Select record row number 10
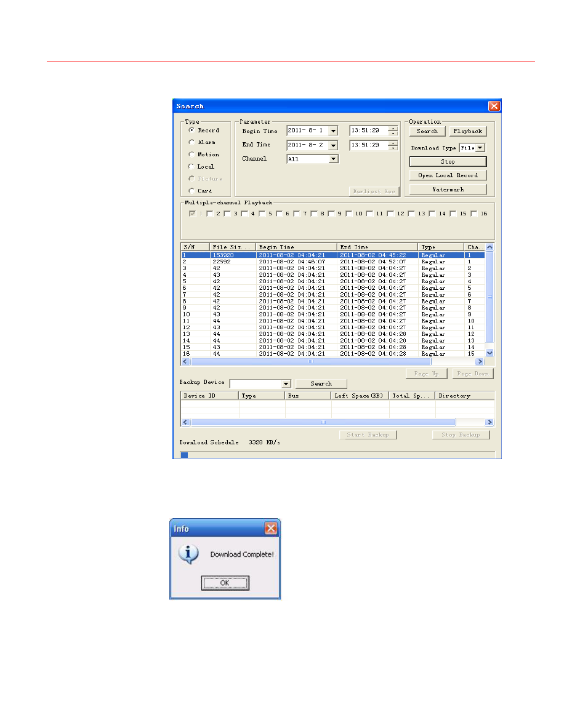This screenshot has height=712, width=588. [333, 314]
